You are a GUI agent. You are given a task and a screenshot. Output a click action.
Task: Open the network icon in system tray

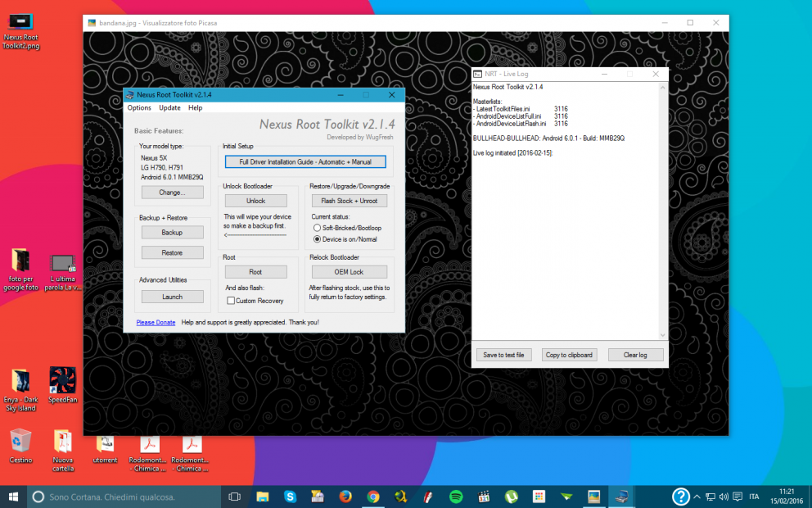[711, 497]
